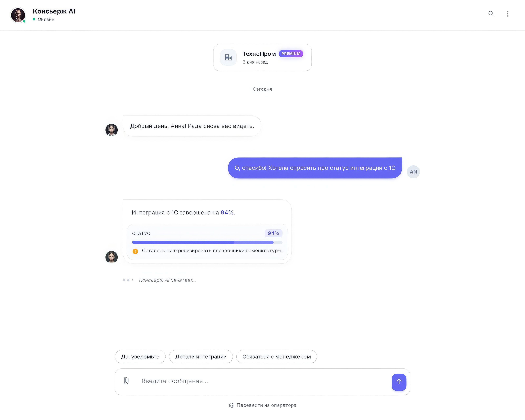Click the integration progress bar
This screenshot has width=525, height=420.
click(207, 242)
